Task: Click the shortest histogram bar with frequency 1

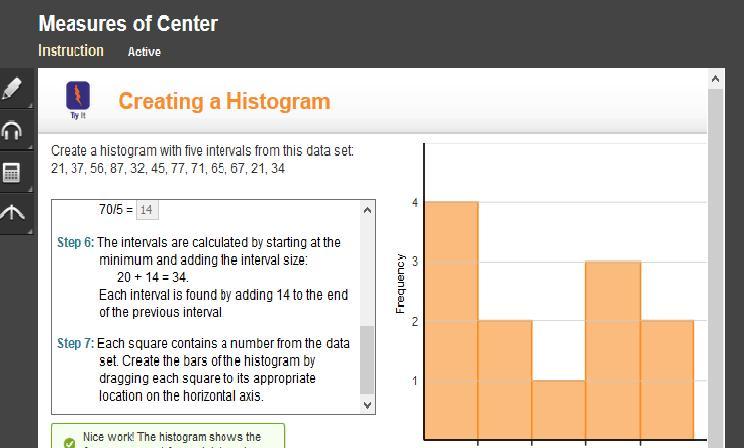Action: 558,410
